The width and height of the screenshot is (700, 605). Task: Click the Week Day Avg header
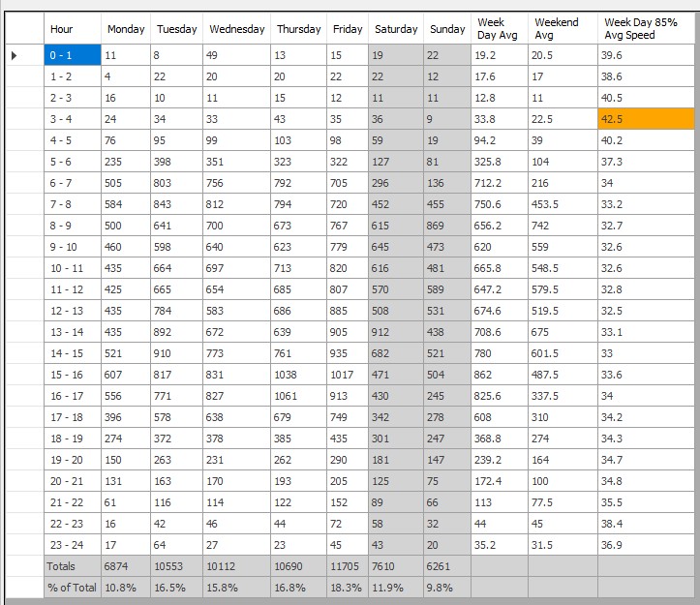pos(500,29)
